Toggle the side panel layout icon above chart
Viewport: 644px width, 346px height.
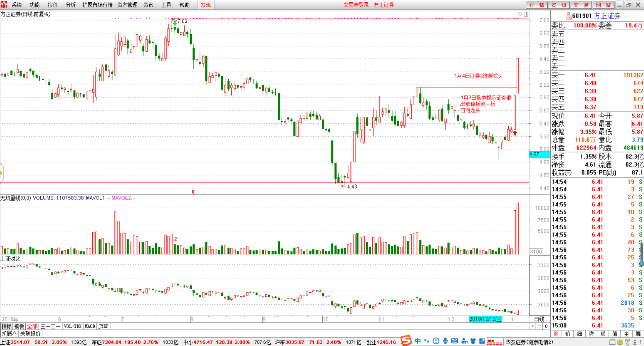(x=526, y=14)
